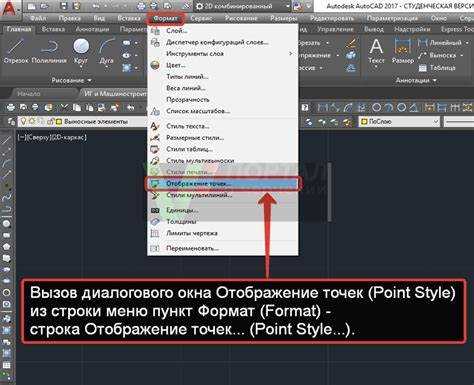Select the Дуга arc tool

[x=106, y=51]
